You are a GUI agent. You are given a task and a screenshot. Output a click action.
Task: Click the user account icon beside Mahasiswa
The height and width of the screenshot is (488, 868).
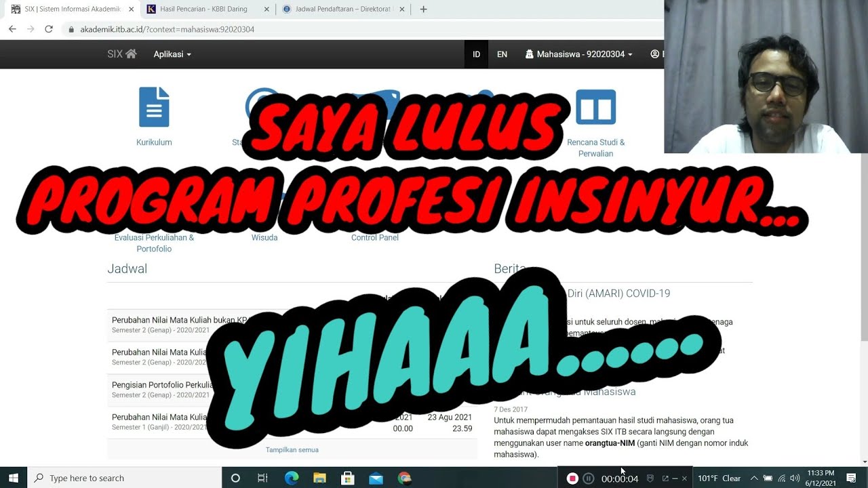click(x=654, y=54)
